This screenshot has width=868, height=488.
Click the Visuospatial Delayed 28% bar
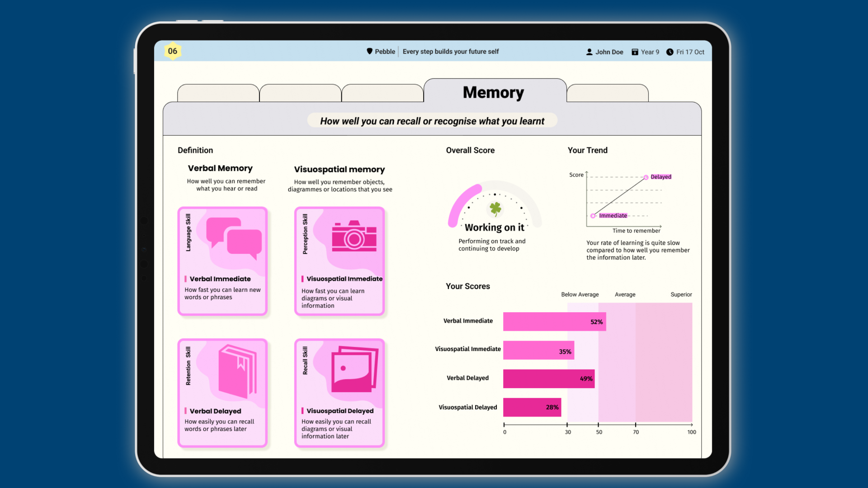[x=532, y=407]
